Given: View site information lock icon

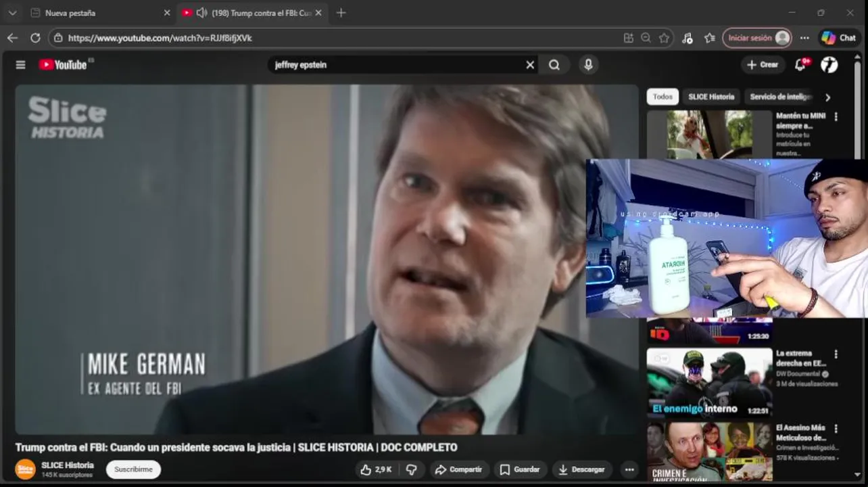Looking at the screenshot, I should tap(58, 38).
